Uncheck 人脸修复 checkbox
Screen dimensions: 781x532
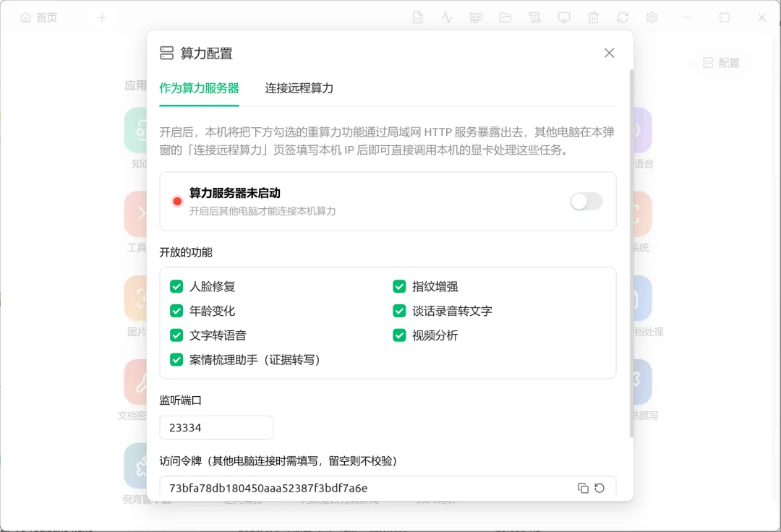click(x=176, y=287)
